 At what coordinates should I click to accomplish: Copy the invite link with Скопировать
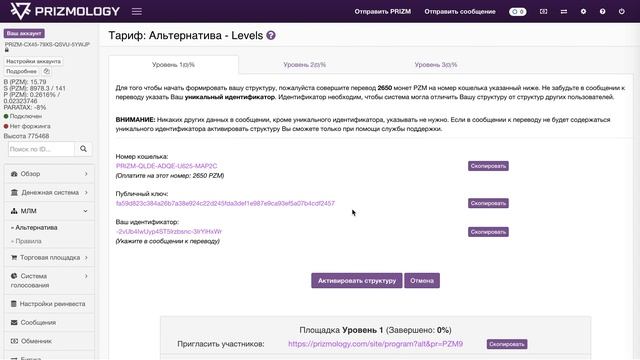point(507,344)
